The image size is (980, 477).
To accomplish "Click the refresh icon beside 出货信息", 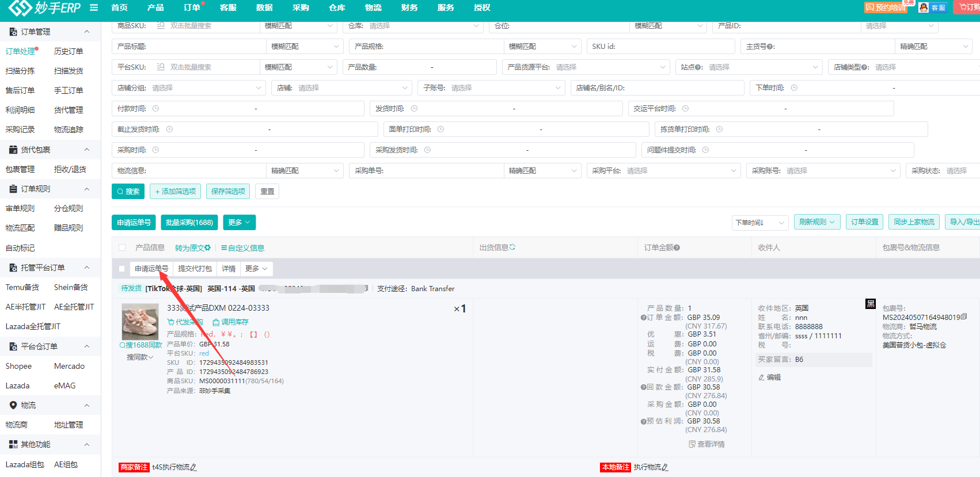I will click(x=512, y=247).
